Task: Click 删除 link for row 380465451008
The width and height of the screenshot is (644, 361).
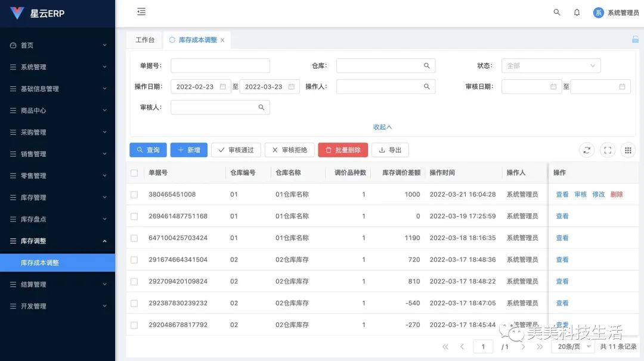Action: 617,194
